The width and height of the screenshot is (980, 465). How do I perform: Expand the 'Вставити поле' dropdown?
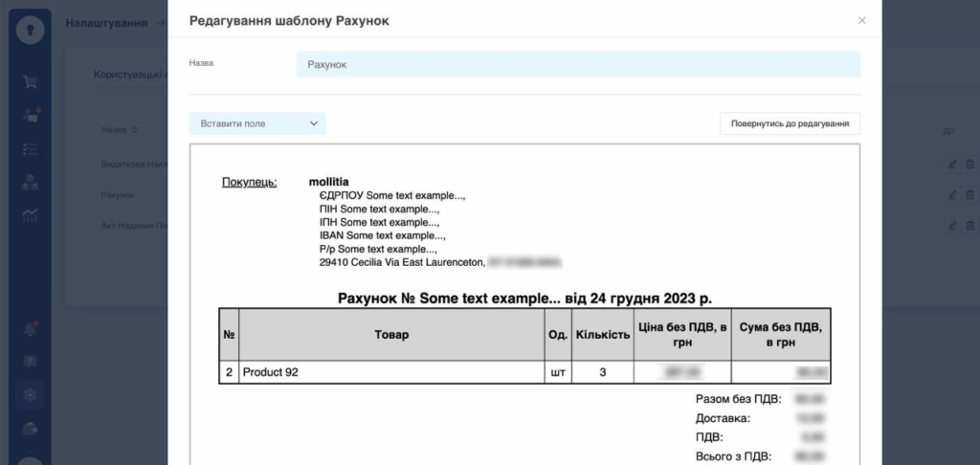tap(257, 123)
